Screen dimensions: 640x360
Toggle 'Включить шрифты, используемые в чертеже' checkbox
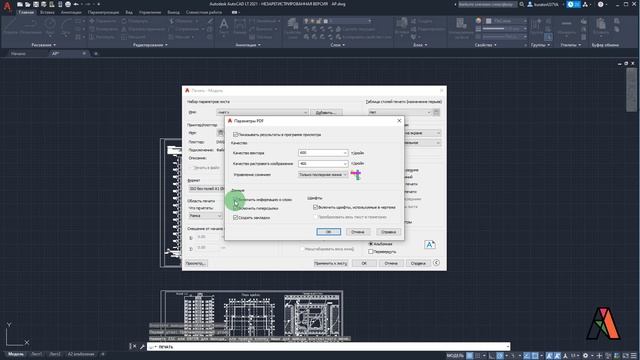pyautogui.click(x=316, y=207)
